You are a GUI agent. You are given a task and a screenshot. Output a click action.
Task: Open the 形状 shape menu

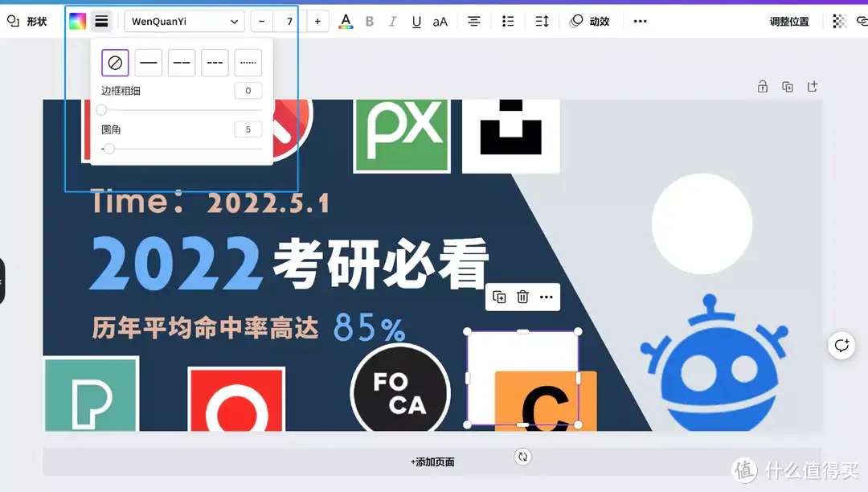coord(27,22)
